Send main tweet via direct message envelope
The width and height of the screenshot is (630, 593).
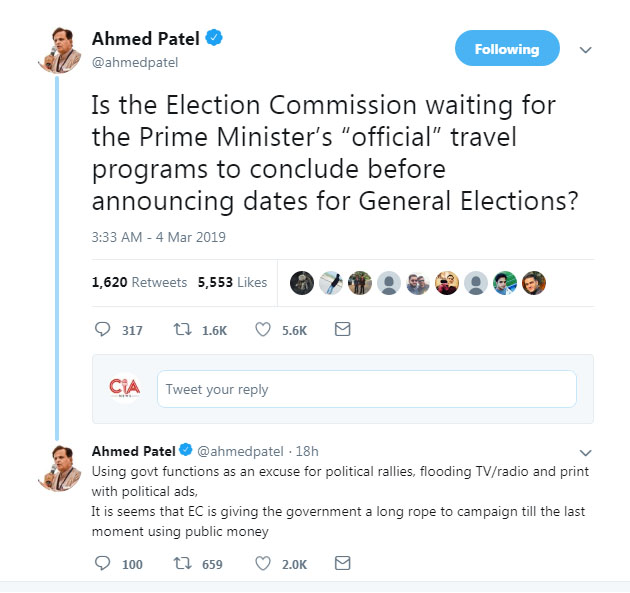342,329
